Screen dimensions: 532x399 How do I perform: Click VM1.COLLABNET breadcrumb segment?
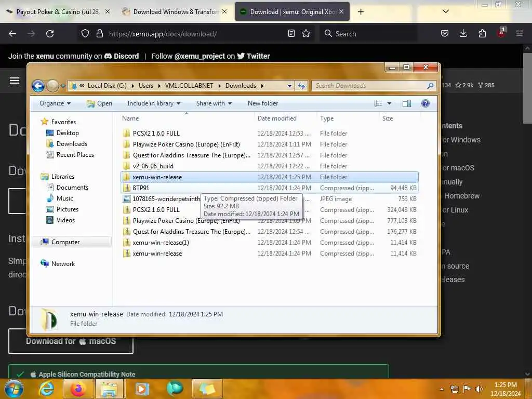[x=189, y=86]
